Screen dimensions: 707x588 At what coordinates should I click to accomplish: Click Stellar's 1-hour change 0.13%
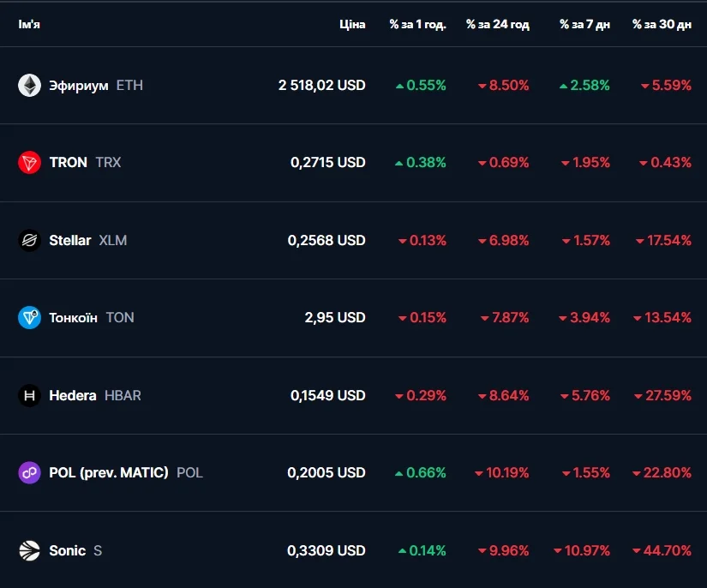point(422,240)
